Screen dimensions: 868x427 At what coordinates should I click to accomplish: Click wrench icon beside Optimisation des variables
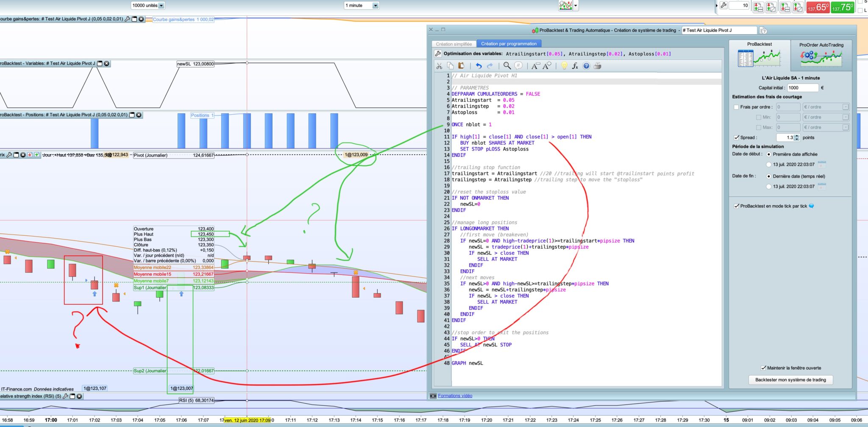[438, 54]
